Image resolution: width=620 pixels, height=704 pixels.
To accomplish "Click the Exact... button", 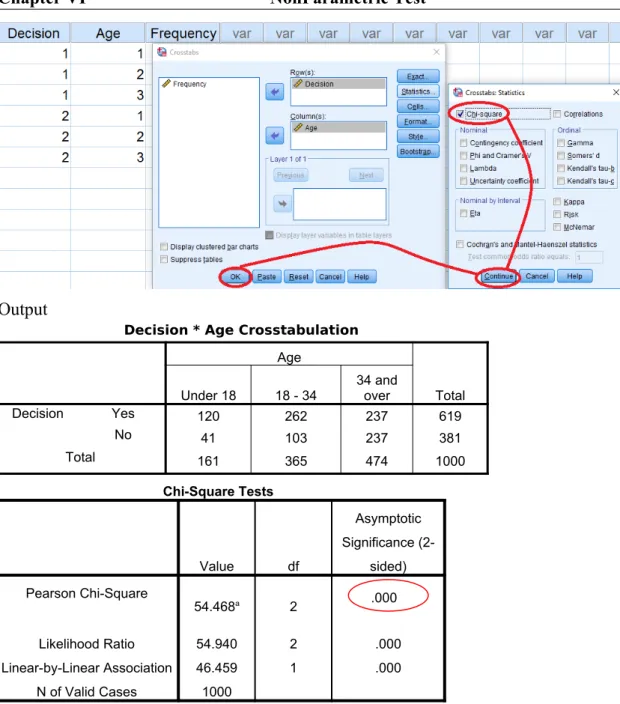I will tap(418, 76).
